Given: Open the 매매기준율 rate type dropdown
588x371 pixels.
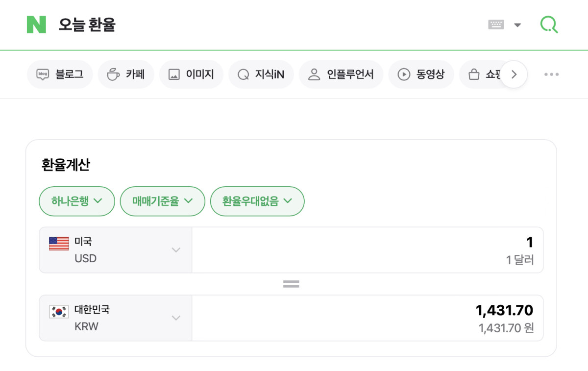Looking at the screenshot, I should click(x=162, y=201).
